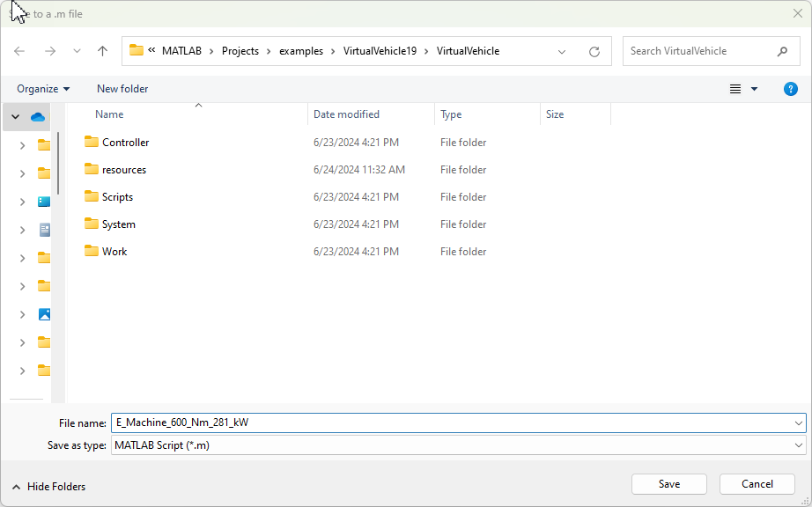The height and width of the screenshot is (507, 812).
Task: Click the Save button
Action: point(668,484)
